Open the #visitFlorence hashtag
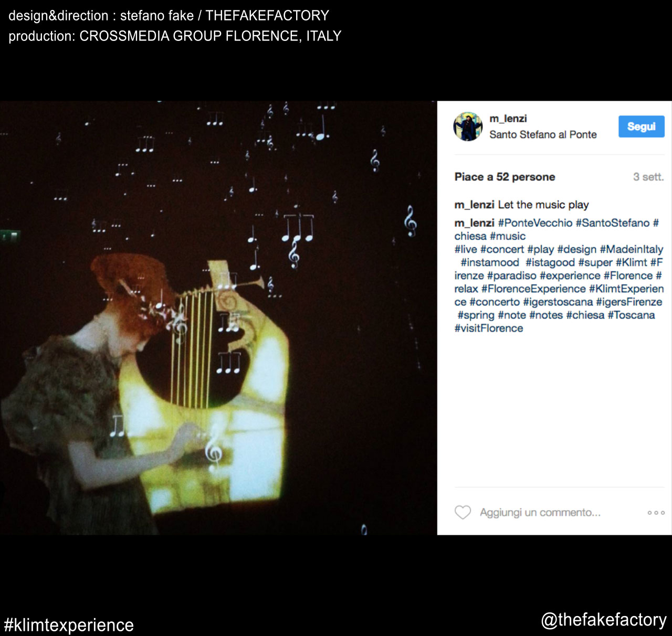 [x=489, y=328]
